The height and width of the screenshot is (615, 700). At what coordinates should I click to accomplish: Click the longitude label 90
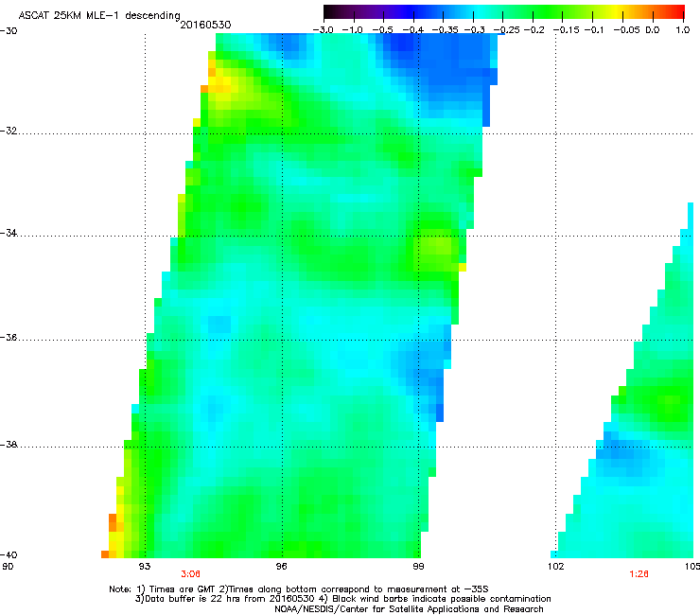[8, 567]
